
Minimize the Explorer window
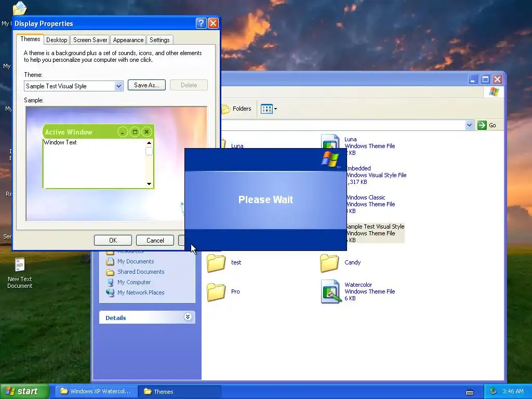473,79
